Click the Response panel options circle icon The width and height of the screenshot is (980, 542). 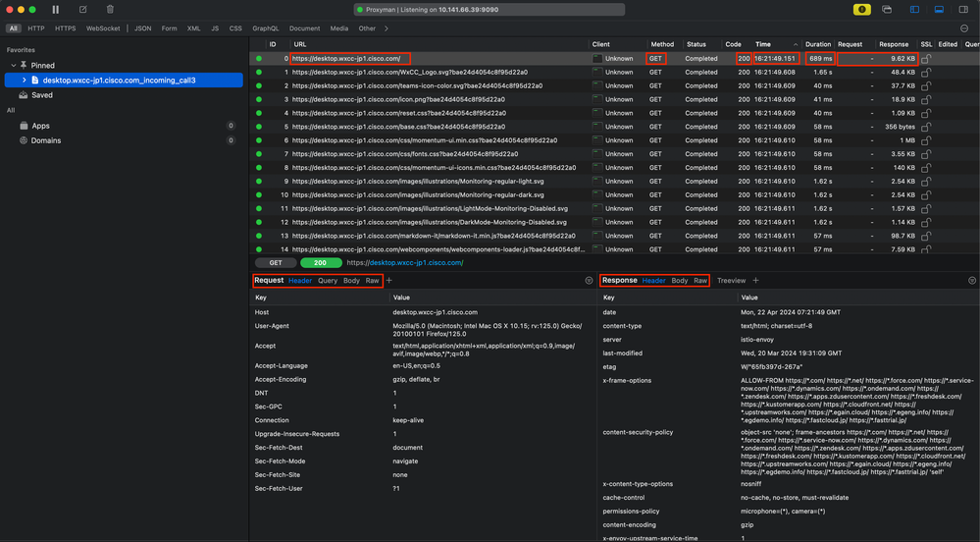[x=972, y=281]
